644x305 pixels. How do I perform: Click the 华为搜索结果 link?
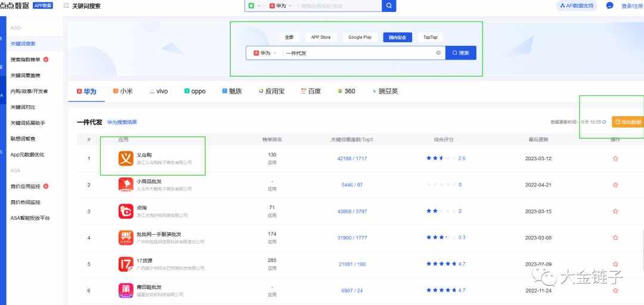tap(122, 122)
